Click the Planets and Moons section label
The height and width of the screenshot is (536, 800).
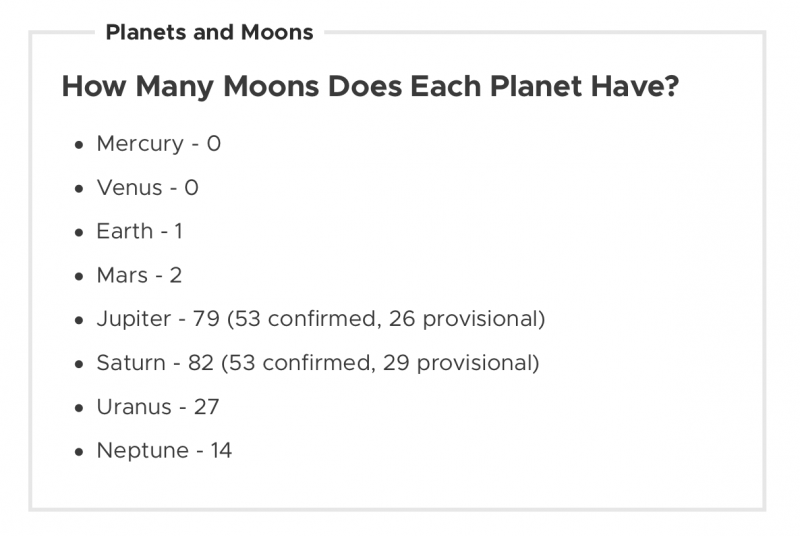209,33
